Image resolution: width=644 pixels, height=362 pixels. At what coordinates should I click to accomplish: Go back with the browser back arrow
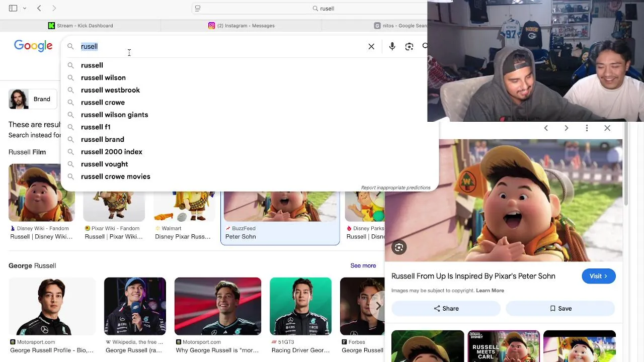pos(39,8)
